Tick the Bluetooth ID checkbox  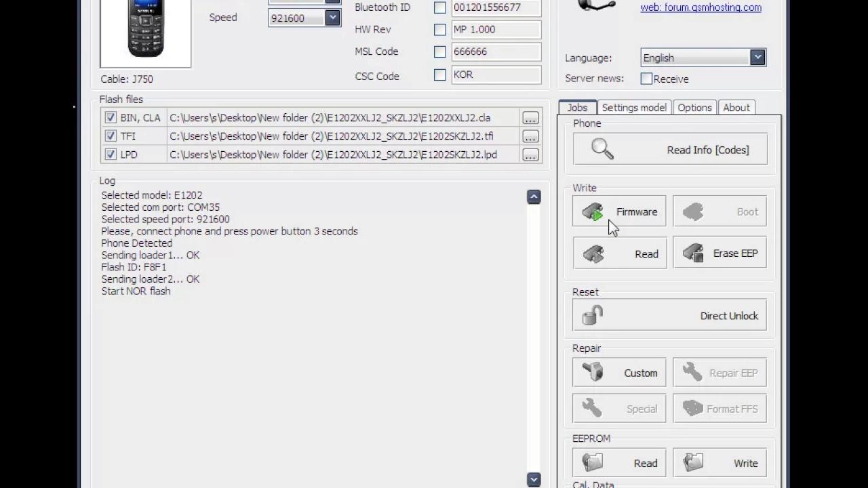(440, 7)
